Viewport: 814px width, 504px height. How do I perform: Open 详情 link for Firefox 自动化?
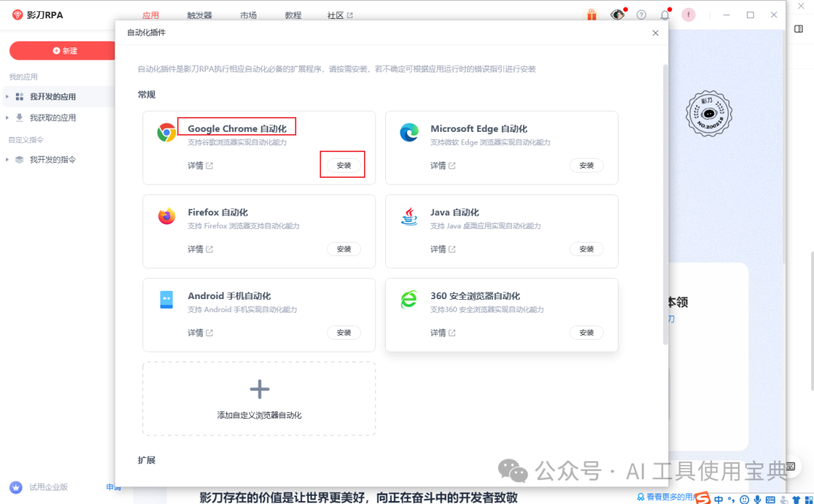click(x=200, y=249)
